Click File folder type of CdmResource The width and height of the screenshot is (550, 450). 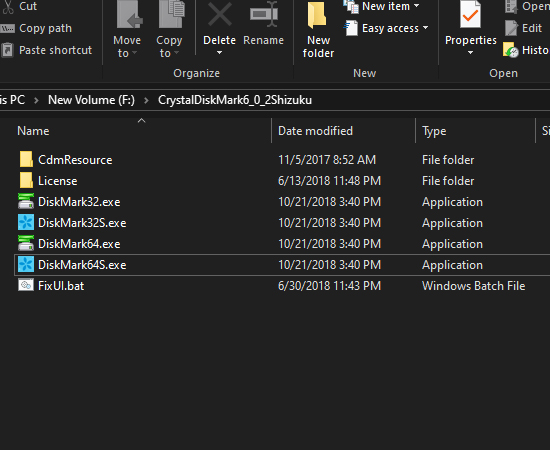[x=448, y=160]
